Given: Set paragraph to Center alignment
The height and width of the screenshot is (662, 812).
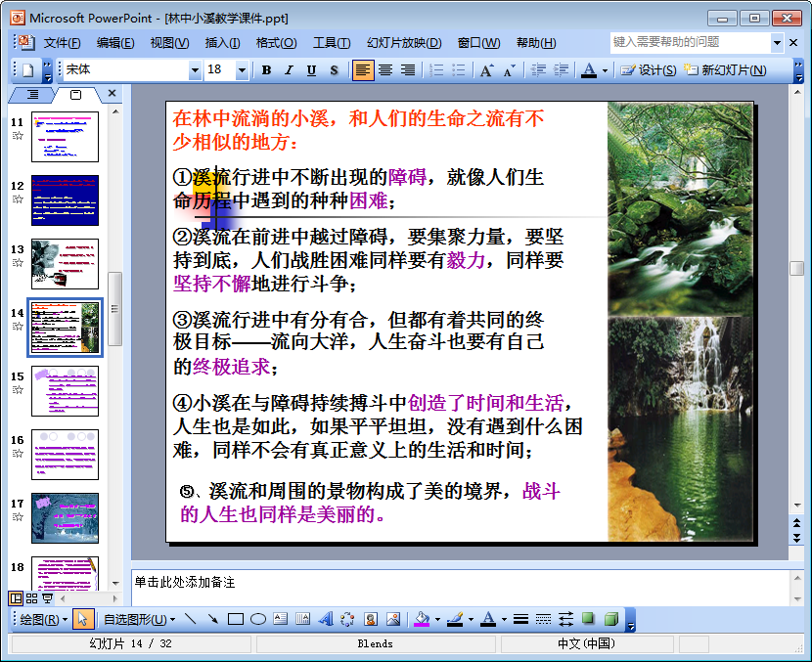Looking at the screenshot, I should click(385, 69).
